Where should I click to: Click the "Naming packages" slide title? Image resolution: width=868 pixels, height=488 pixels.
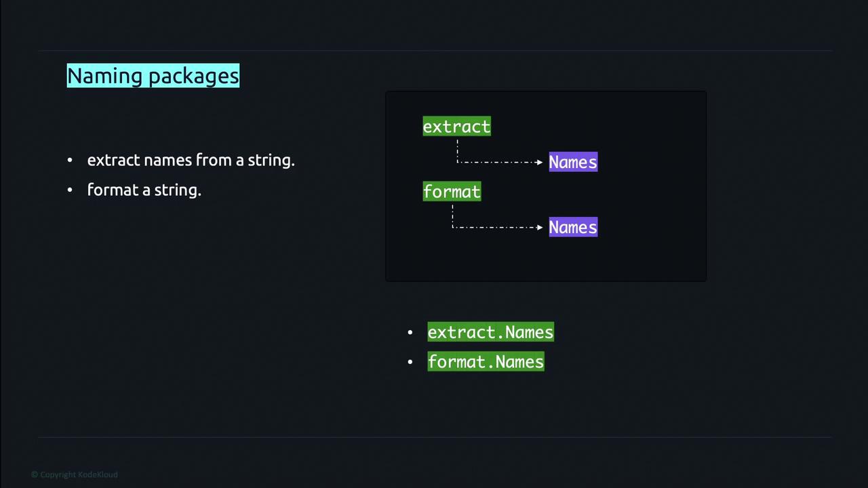point(153,75)
